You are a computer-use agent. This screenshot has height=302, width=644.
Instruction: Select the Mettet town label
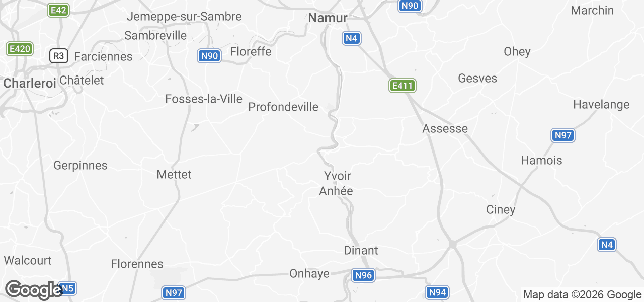174,174
